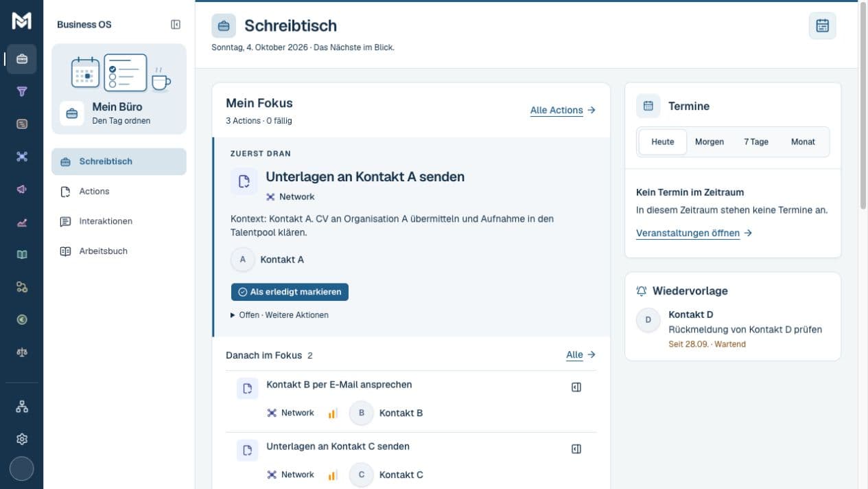Image resolution: width=868 pixels, height=489 pixels.
Task: Open the "Alle Actions" link
Action: point(563,110)
